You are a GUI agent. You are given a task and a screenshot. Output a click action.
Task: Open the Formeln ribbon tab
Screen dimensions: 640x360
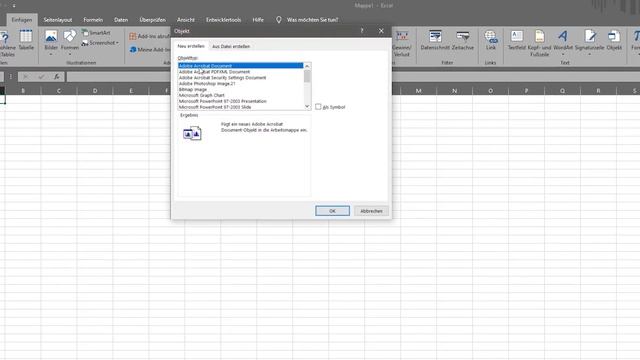[93, 20]
